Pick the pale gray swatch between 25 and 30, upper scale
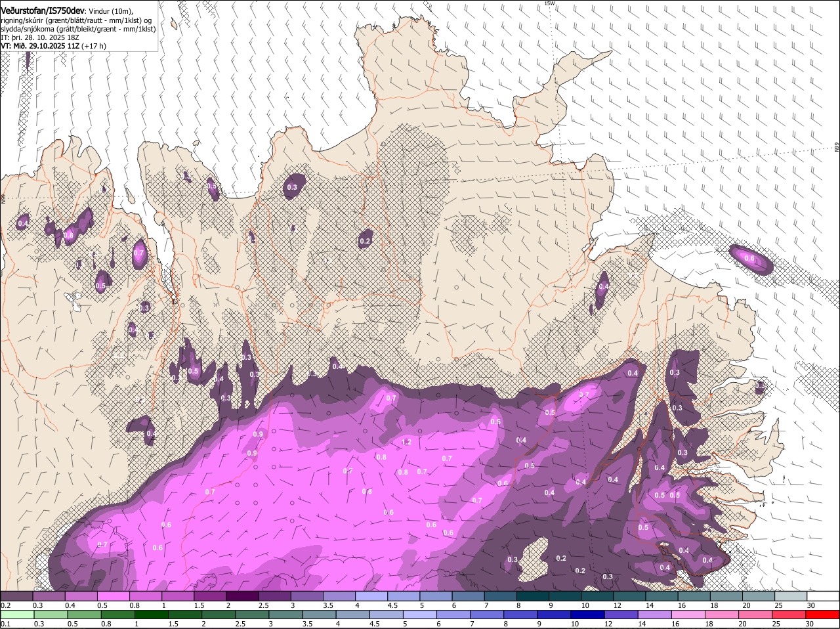 point(791,596)
